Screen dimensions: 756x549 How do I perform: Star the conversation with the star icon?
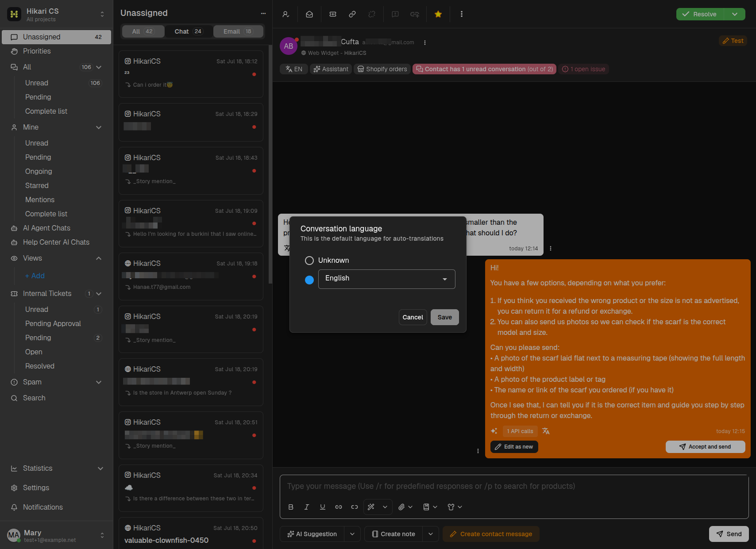point(438,14)
